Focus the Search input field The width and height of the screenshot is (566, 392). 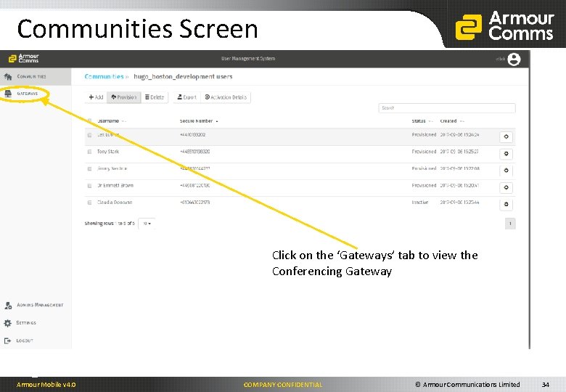click(447, 108)
